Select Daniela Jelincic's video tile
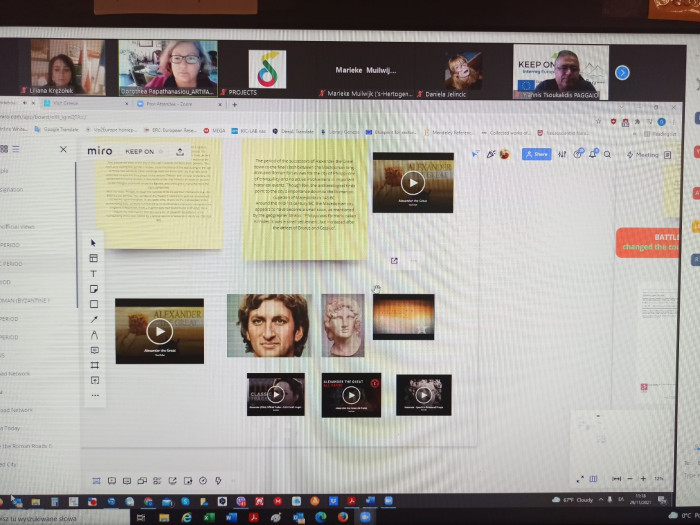The image size is (700, 525). pyautogui.click(x=463, y=71)
